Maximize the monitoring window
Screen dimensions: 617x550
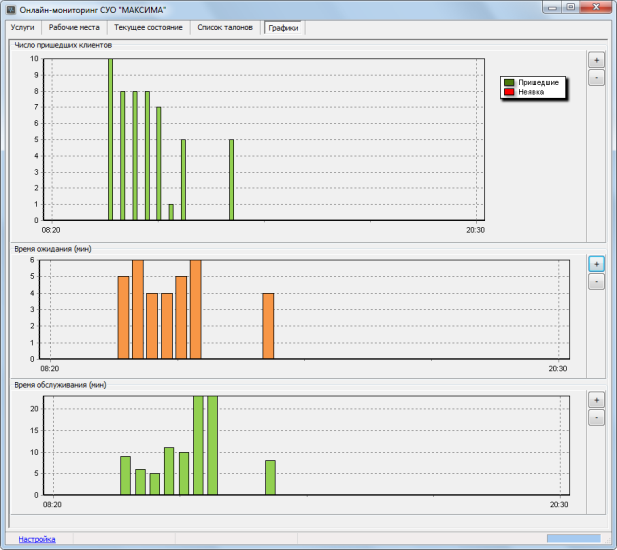coord(571,7)
